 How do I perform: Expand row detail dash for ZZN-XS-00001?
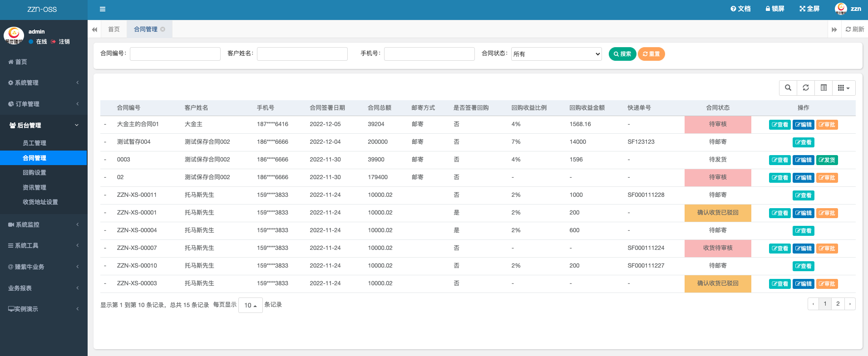[x=105, y=213]
